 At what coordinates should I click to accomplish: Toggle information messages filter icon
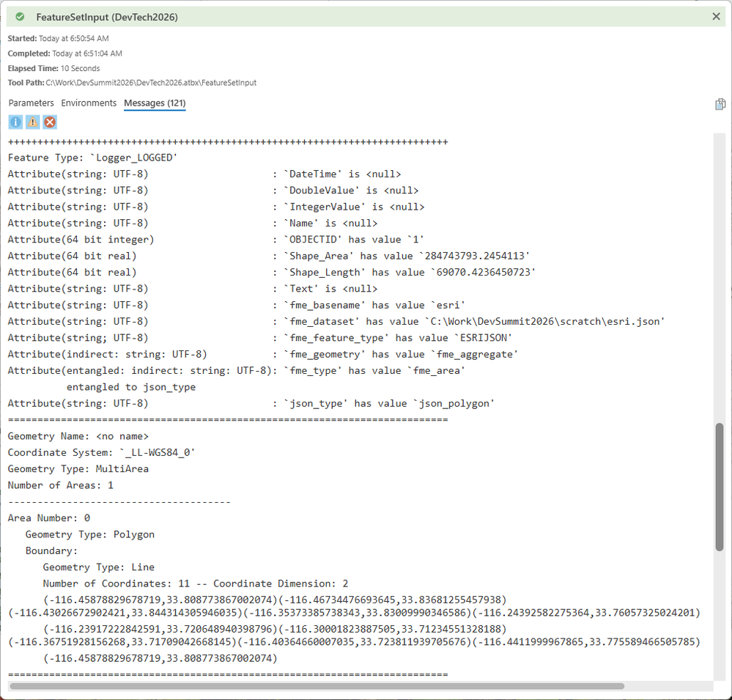[x=15, y=122]
